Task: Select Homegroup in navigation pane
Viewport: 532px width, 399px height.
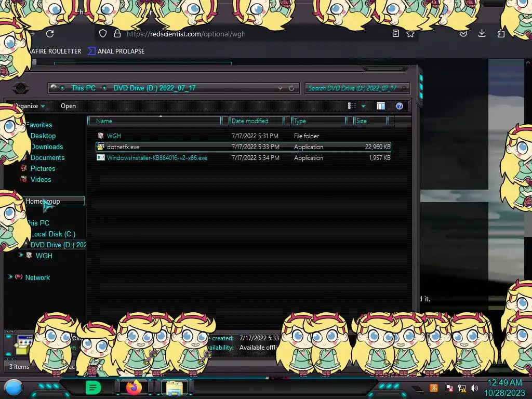Action: [x=43, y=201]
